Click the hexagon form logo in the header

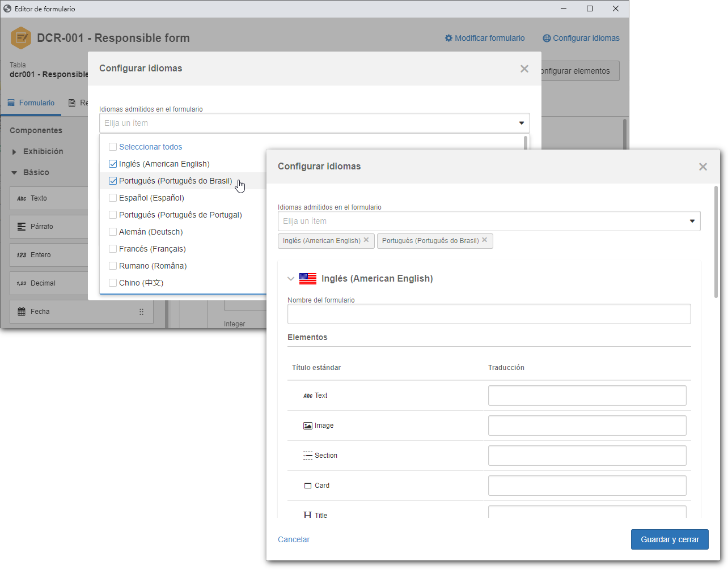pos(21,38)
